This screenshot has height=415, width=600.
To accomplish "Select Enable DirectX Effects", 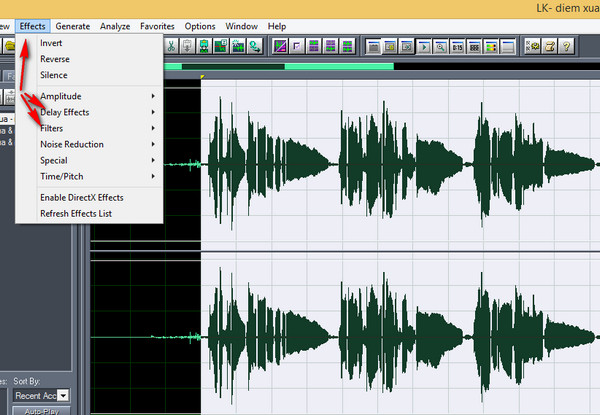I will (89, 197).
